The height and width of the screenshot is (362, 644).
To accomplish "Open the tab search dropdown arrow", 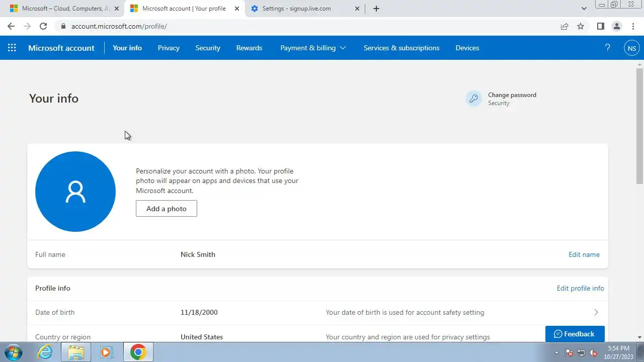I will (x=584, y=9).
